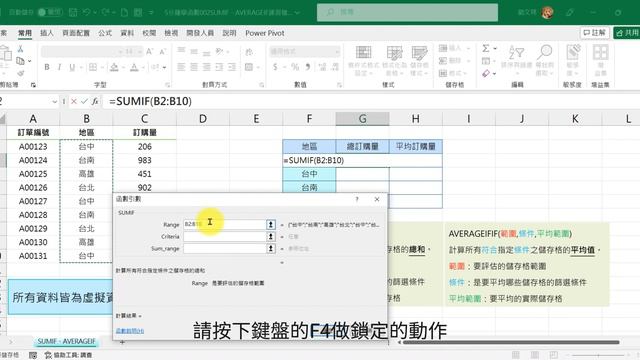Open Format as Table gallery
The height and width of the screenshot is (360, 640).
(394, 60)
